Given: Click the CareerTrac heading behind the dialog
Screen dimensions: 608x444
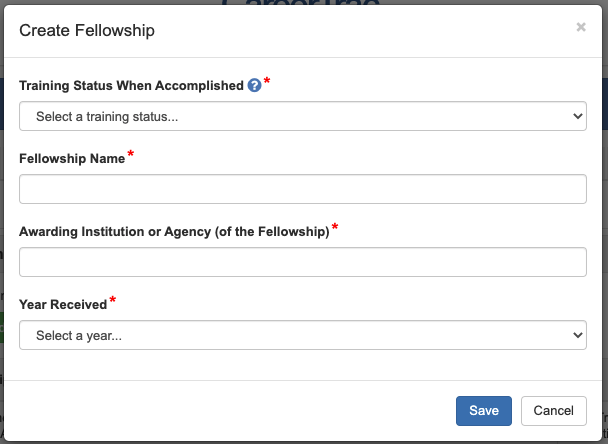Looking at the screenshot, I should [x=300, y=5].
